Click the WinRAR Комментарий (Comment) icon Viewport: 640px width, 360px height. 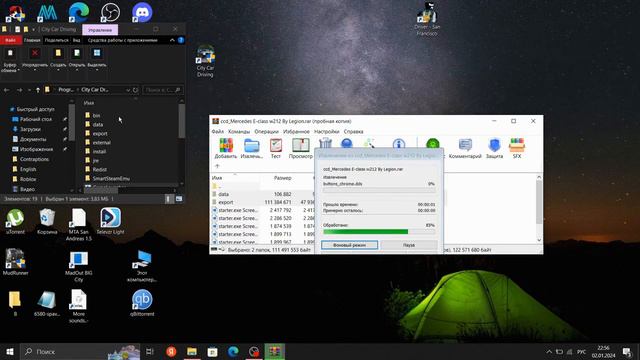point(465,145)
